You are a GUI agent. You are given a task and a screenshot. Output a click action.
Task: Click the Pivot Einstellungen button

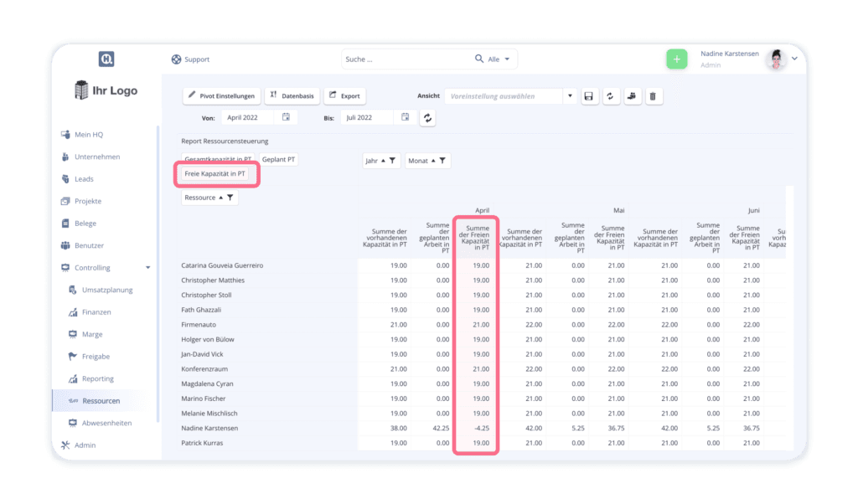point(221,96)
